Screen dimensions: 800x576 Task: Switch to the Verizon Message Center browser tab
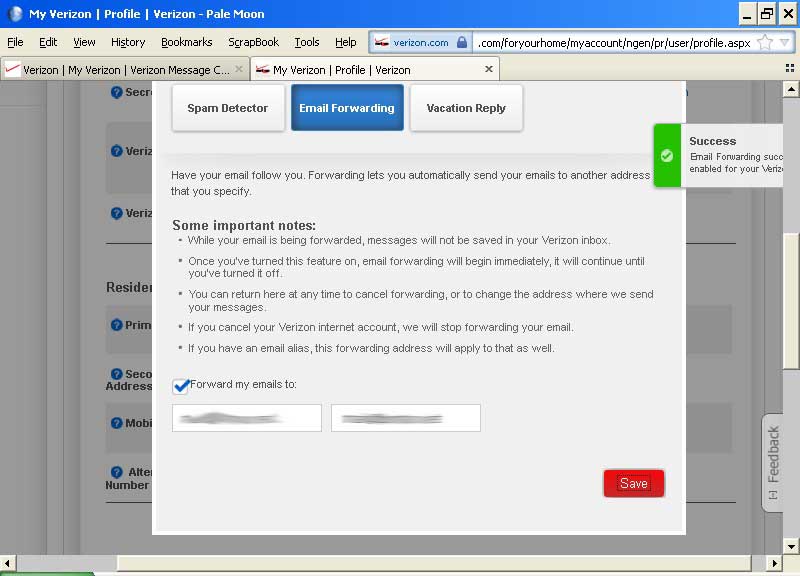(x=125, y=69)
